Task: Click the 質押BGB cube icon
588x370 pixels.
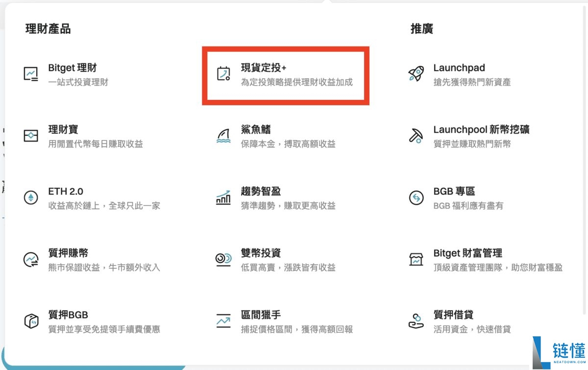Action: coord(30,322)
